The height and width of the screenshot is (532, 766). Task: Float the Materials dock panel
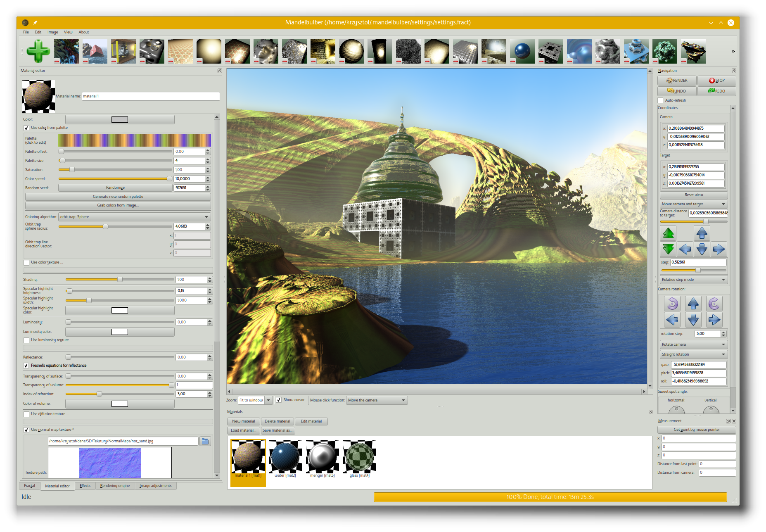click(x=651, y=412)
